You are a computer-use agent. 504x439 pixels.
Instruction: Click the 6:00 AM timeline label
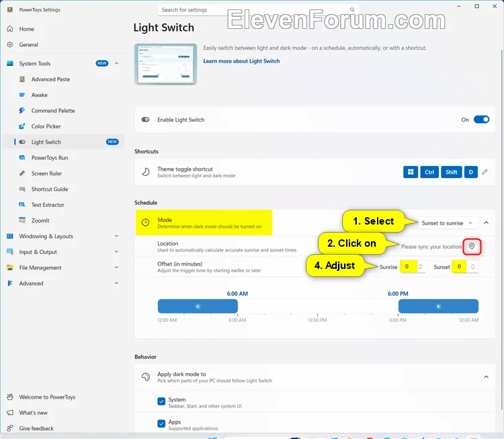coord(237,294)
